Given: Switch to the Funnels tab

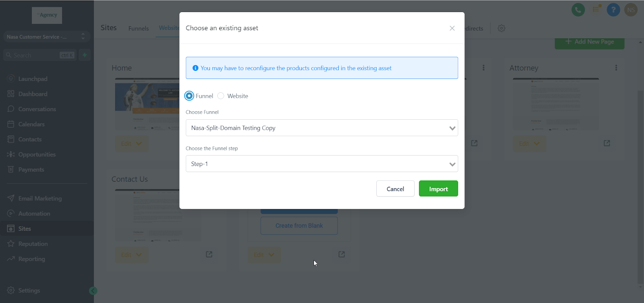Looking at the screenshot, I should (x=138, y=28).
